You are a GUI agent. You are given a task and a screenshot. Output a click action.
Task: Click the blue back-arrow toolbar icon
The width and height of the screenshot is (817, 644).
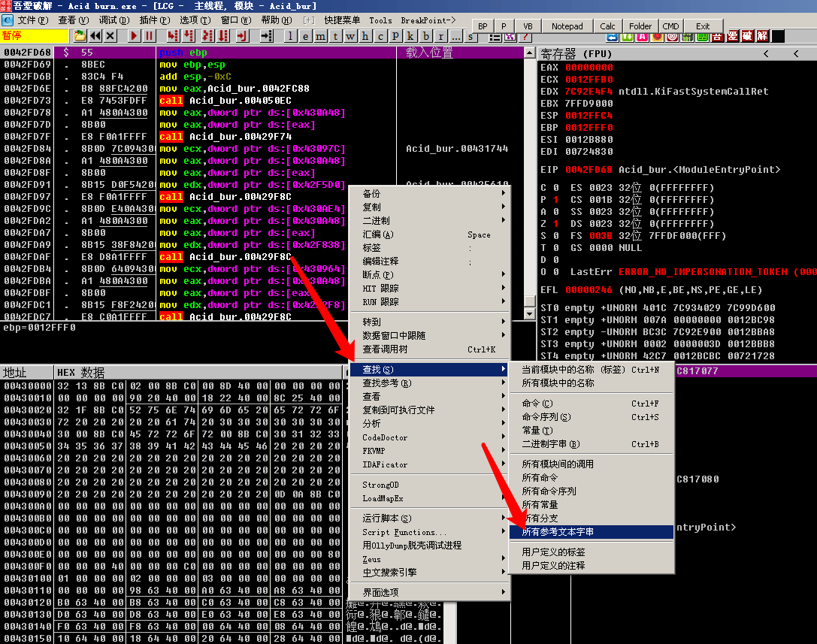click(613, 37)
